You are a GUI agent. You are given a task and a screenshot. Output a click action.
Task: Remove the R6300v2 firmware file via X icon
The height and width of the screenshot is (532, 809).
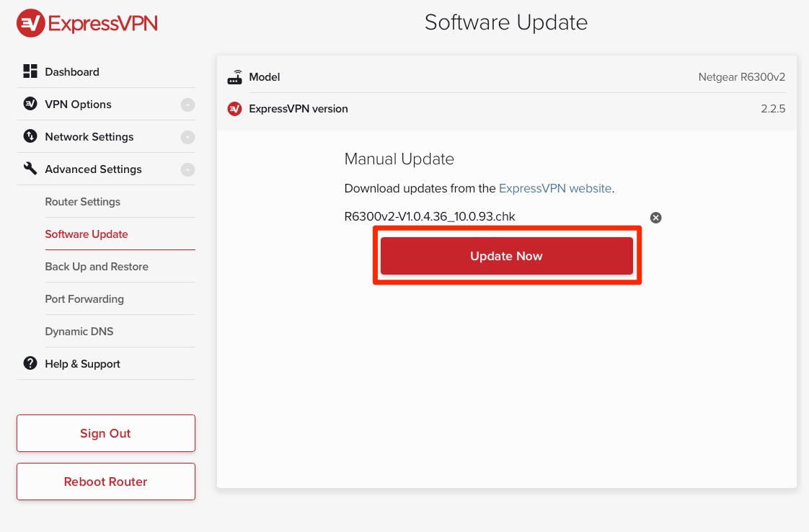[655, 217]
